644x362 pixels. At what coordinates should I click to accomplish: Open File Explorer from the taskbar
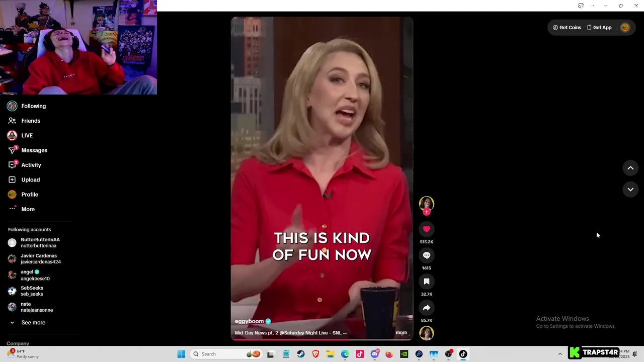pyautogui.click(x=330, y=354)
